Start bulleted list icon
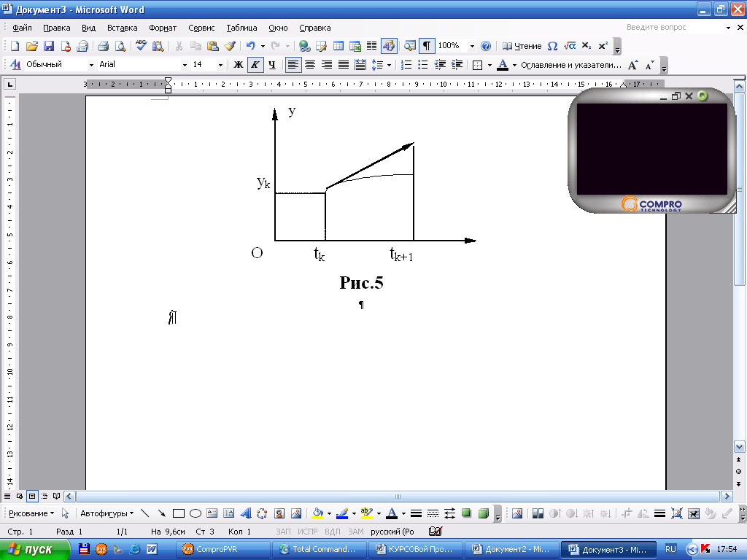The width and height of the screenshot is (747, 560). [422, 65]
